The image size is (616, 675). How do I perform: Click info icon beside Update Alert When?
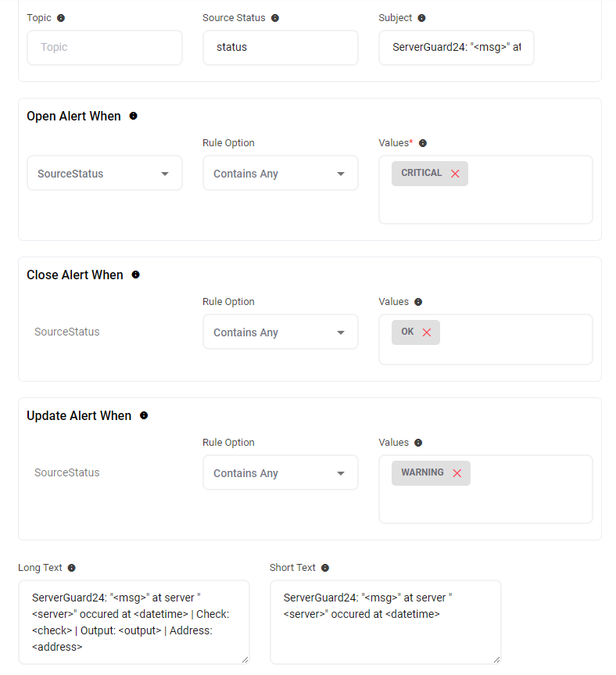point(144,415)
